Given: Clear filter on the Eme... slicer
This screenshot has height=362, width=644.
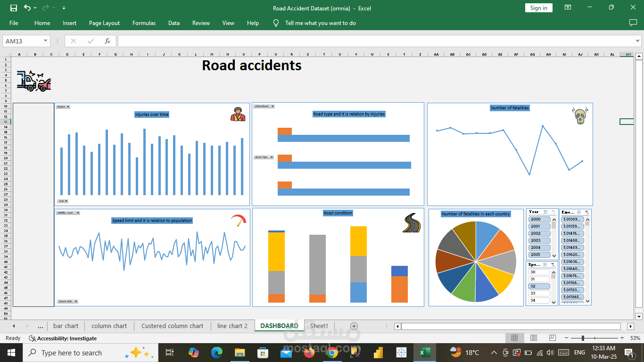Looking at the screenshot, I should click(586, 212).
